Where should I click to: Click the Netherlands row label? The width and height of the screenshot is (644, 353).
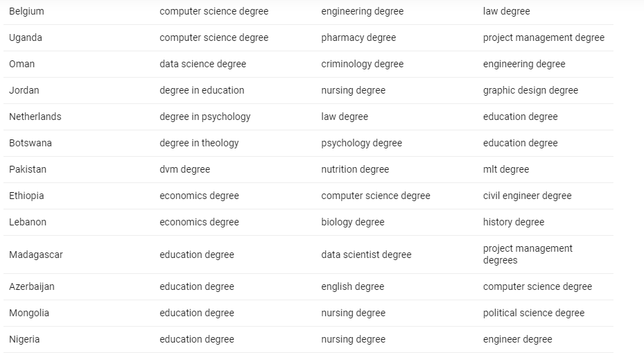tap(35, 117)
